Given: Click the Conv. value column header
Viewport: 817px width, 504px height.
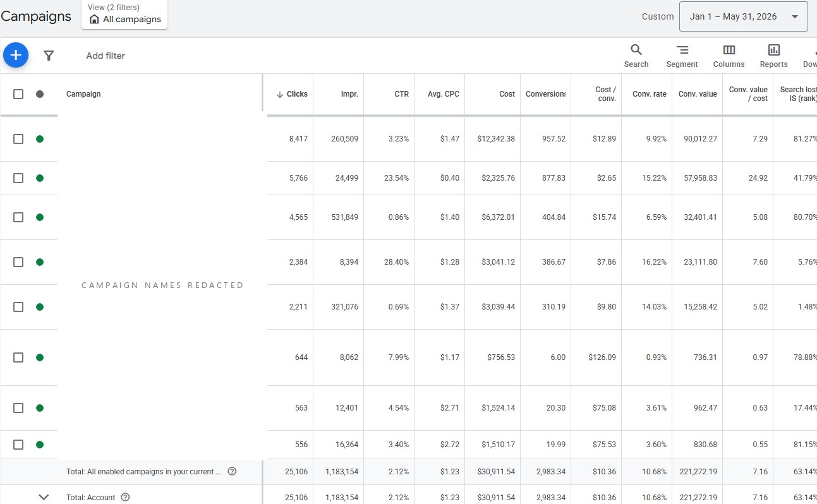Looking at the screenshot, I should pos(698,94).
